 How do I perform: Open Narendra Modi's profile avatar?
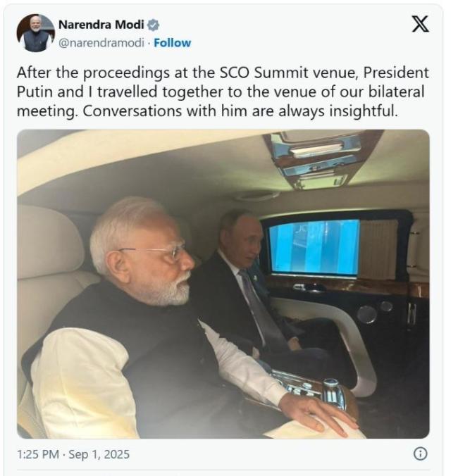pyautogui.click(x=36, y=33)
